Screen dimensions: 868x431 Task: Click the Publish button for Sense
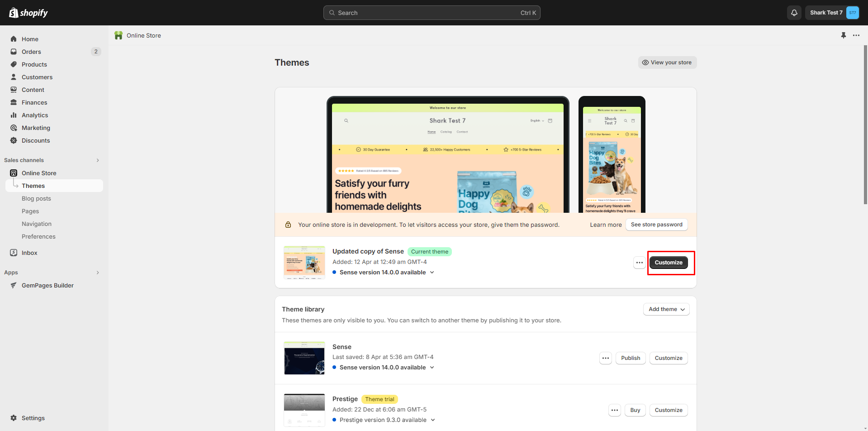pos(630,358)
